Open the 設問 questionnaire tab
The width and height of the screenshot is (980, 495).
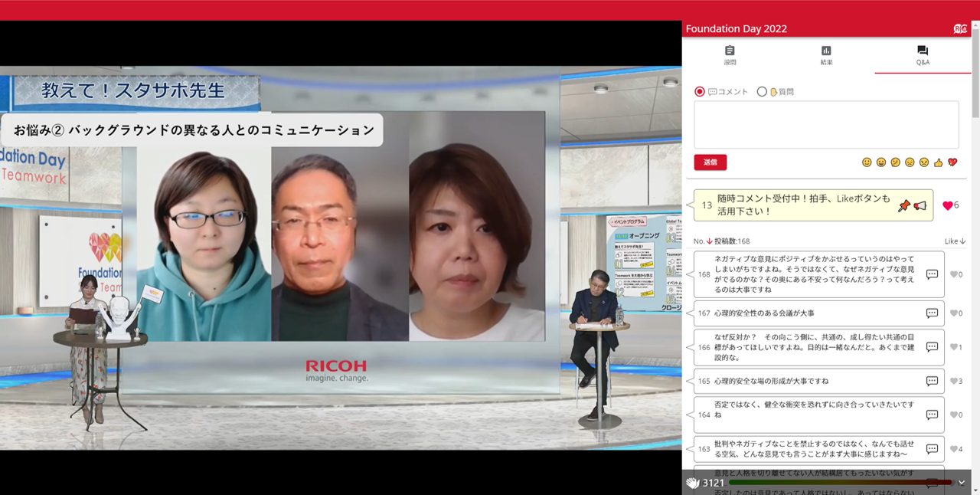730,55
